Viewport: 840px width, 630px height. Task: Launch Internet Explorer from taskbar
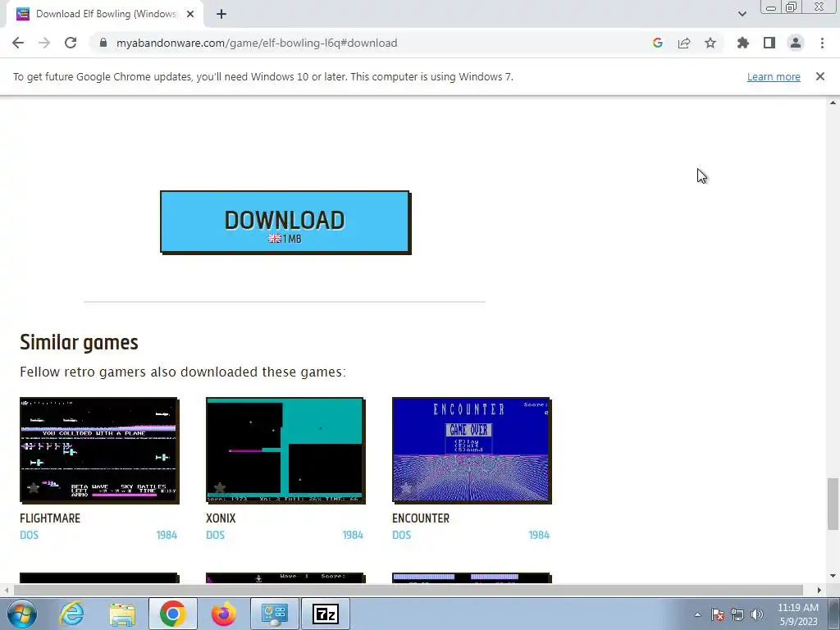click(x=72, y=614)
